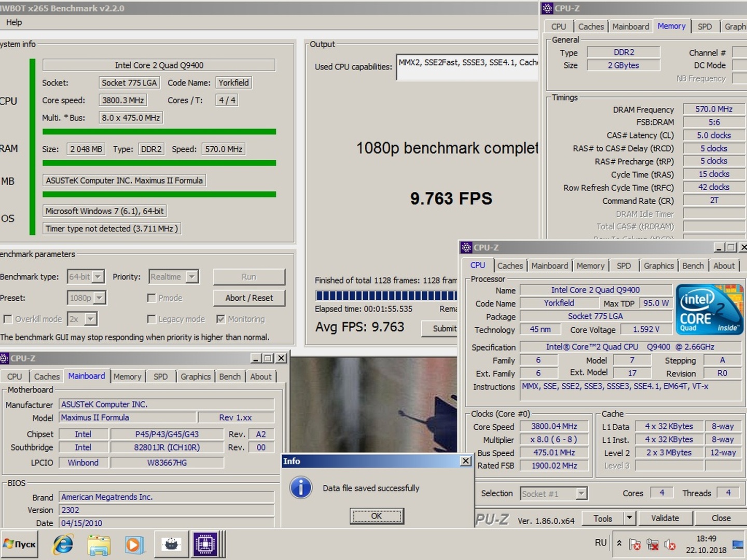
Task: Click the Core Voltage 1.592 V value
Action: point(646,330)
